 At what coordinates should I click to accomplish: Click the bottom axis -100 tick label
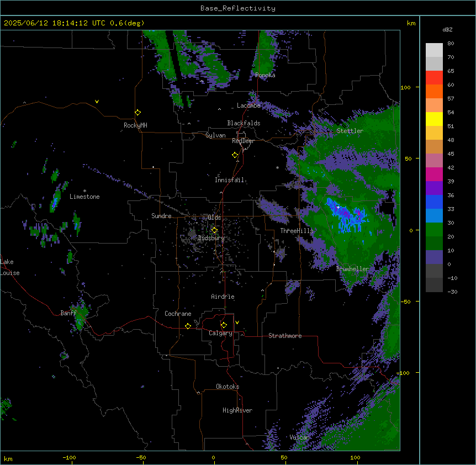pos(69,457)
